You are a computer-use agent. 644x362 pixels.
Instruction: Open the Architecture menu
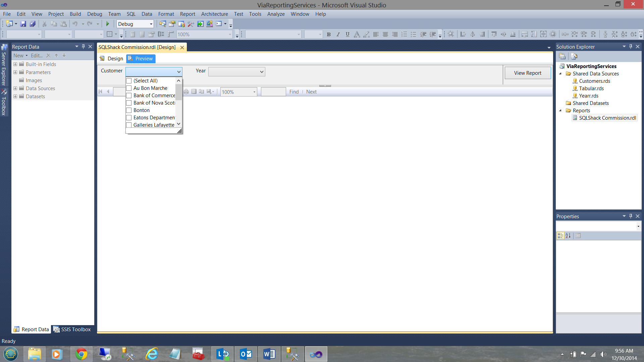click(x=214, y=14)
